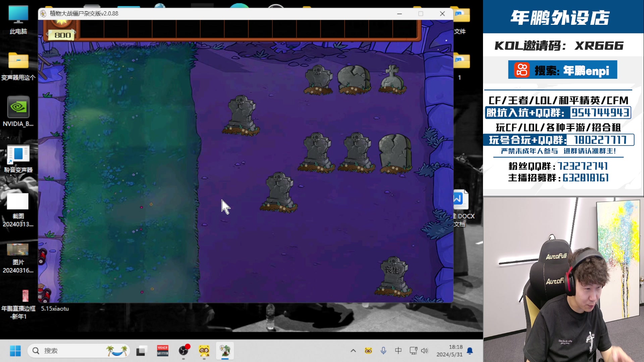Viewport: 644px width, 362px height.
Task: Open the clock and date flyout
Action: pos(449,351)
